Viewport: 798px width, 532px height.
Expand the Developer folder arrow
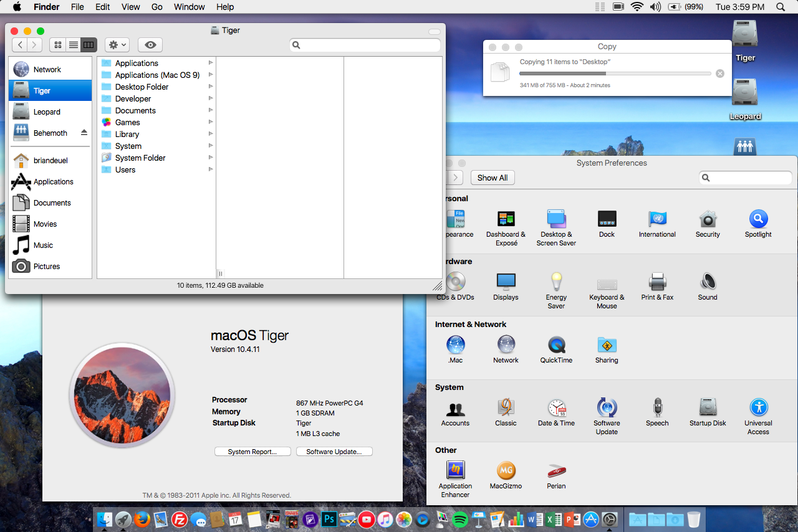coord(211,98)
